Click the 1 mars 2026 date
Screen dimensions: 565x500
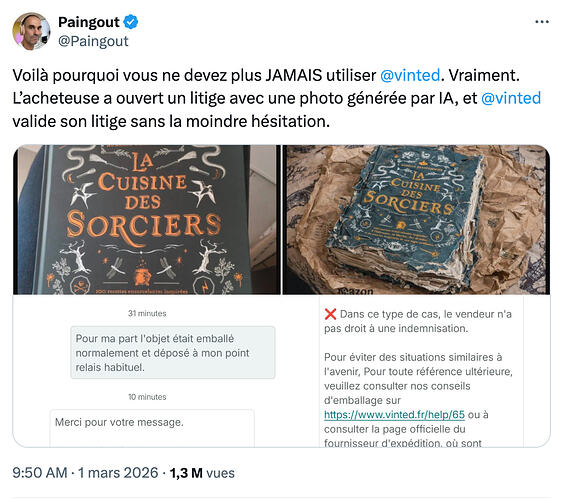click(x=118, y=473)
